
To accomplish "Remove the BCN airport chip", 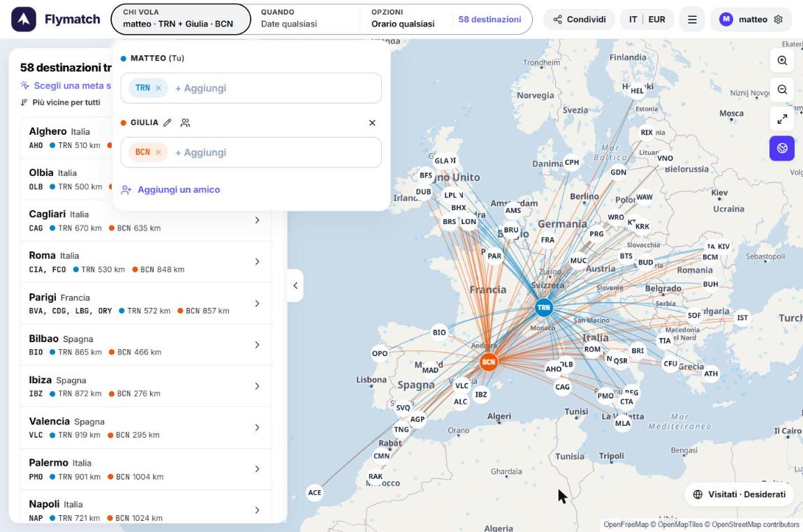I will [159, 152].
